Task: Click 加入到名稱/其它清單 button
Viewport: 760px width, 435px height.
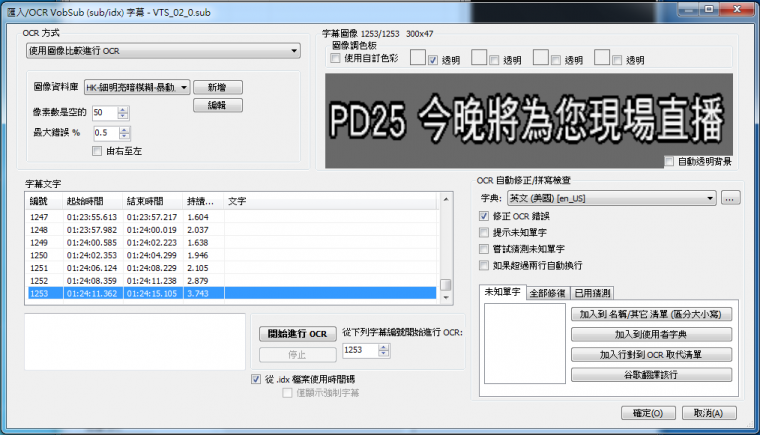Action: (x=651, y=314)
